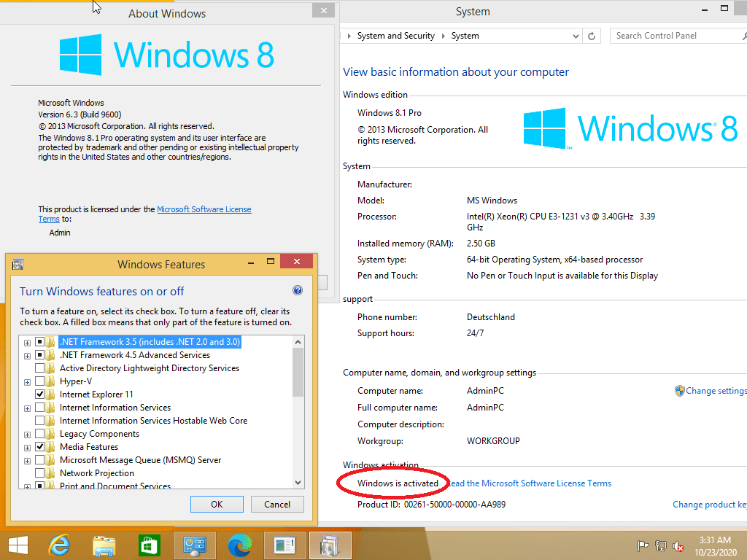747x560 pixels.
Task: Click the Change product key link
Action: (x=710, y=505)
